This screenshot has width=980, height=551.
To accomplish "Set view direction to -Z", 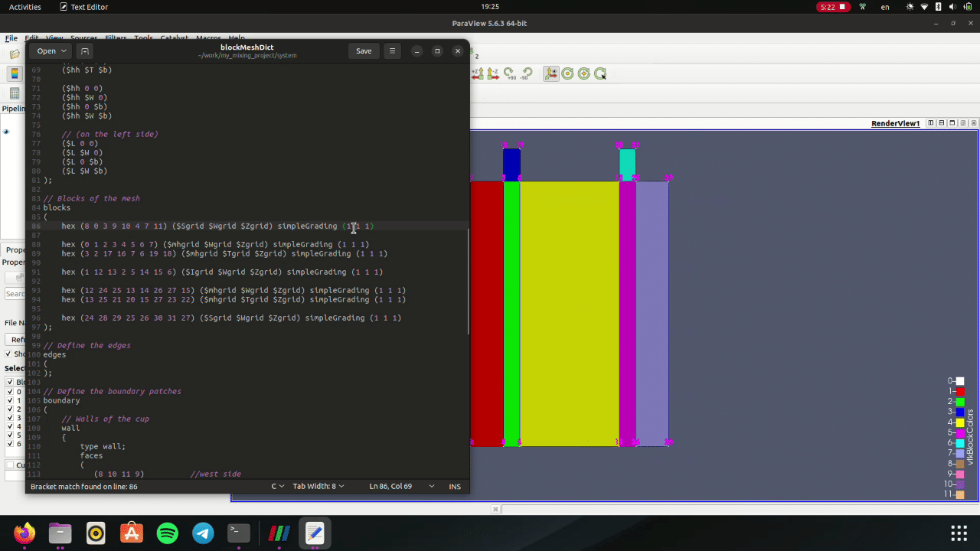I will [x=492, y=73].
